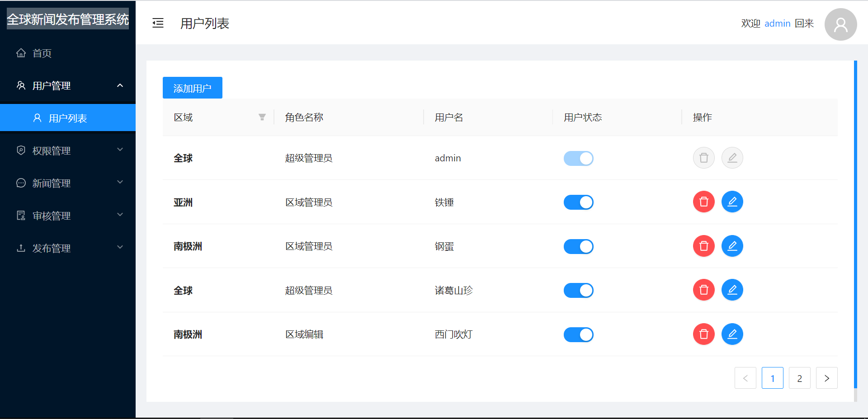Disable the user status for 钢蛋
Viewport: 868px width, 419px height.
(578, 246)
